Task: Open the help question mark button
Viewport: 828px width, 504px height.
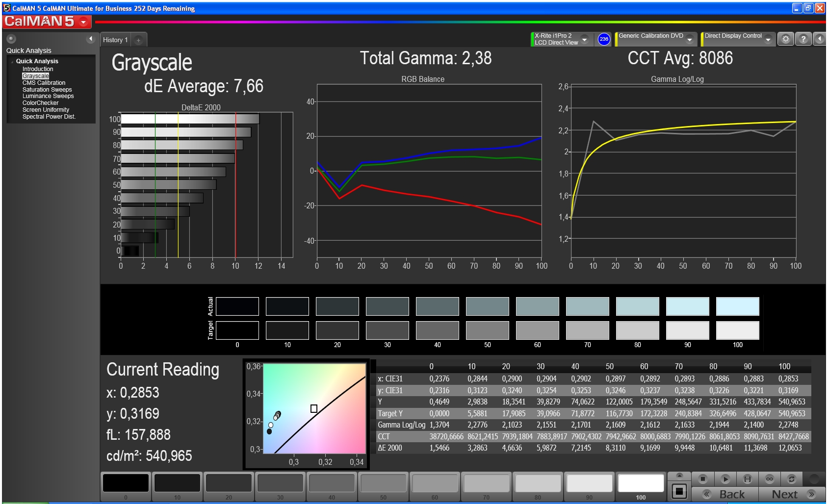Action: (803, 39)
